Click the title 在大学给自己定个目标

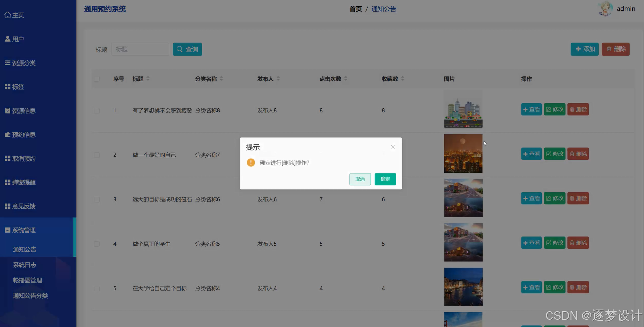[x=160, y=288]
